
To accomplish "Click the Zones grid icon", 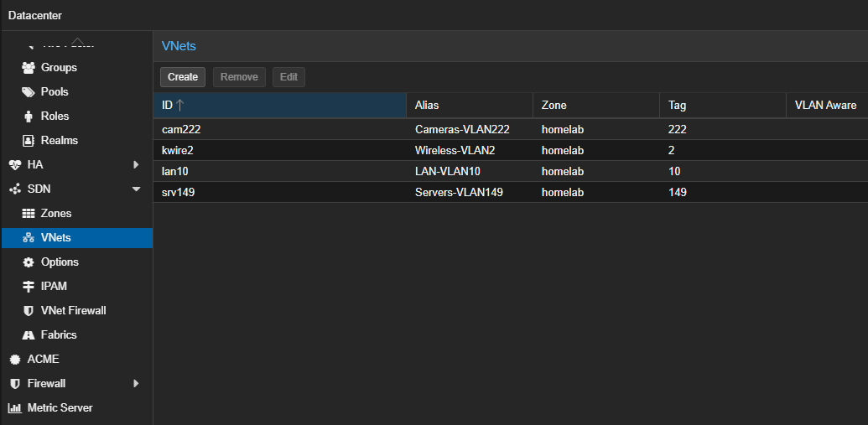I will coord(29,214).
